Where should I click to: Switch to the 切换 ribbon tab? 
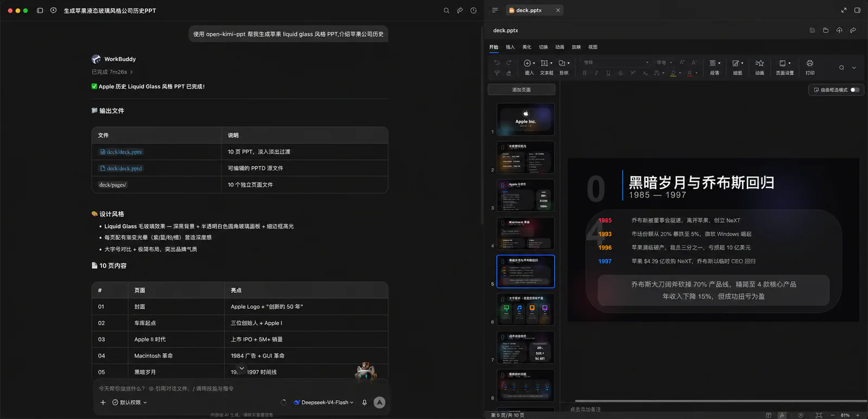[543, 47]
